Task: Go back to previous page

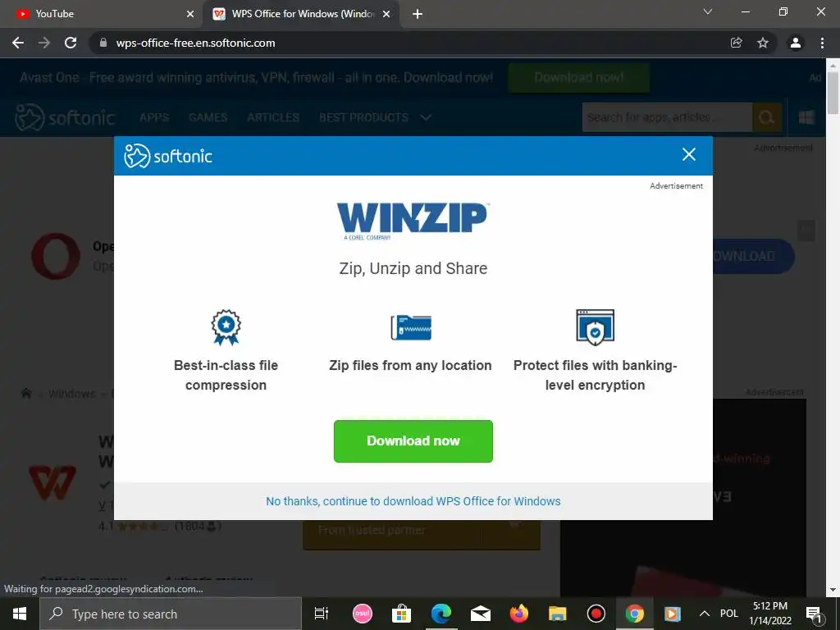Action: 18,43
